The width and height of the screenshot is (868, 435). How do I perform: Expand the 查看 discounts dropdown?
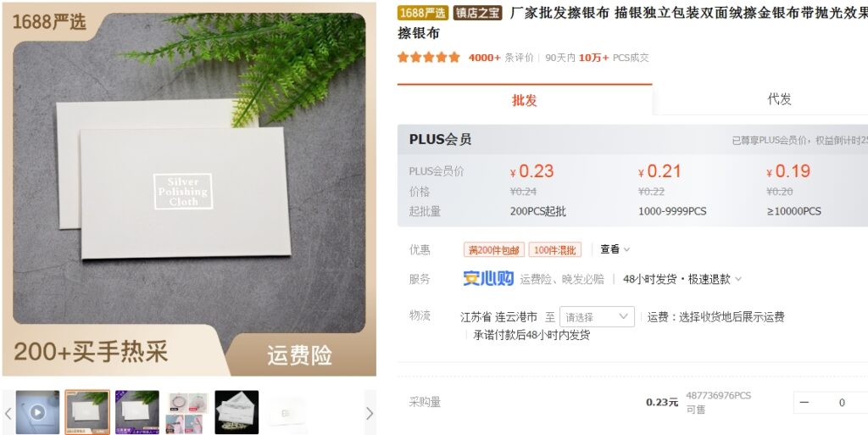tap(615, 249)
